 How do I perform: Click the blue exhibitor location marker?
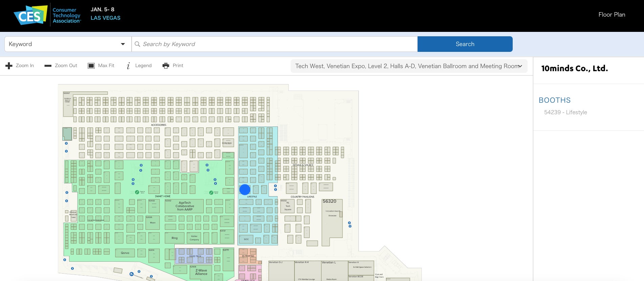click(245, 189)
